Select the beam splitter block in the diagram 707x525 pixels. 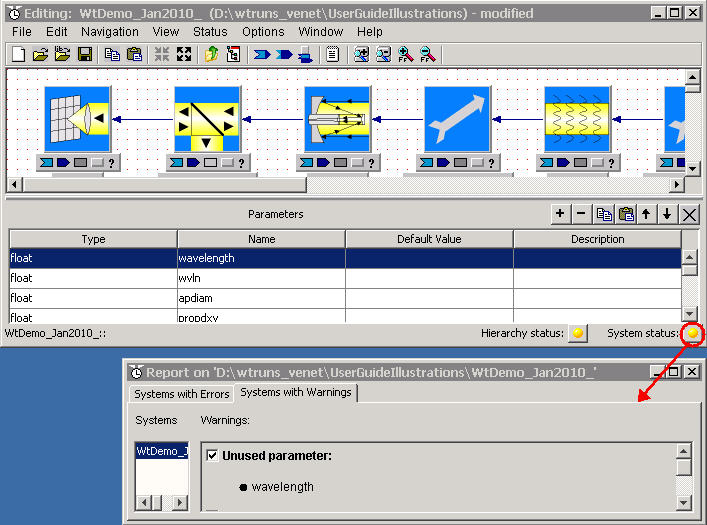coord(207,119)
